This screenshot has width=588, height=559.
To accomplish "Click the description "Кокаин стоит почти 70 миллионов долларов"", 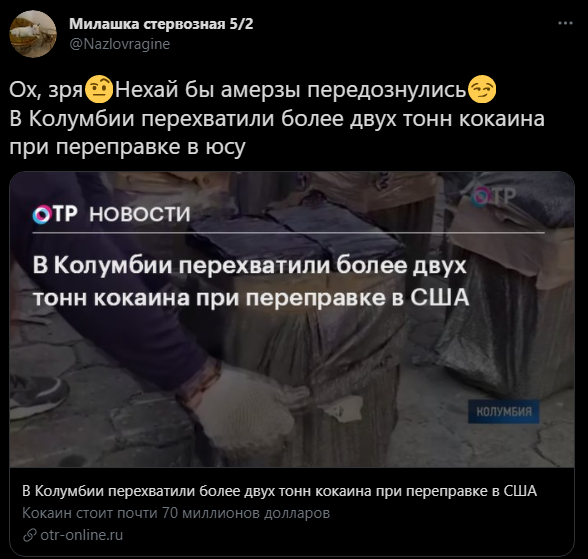I will [176, 513].
